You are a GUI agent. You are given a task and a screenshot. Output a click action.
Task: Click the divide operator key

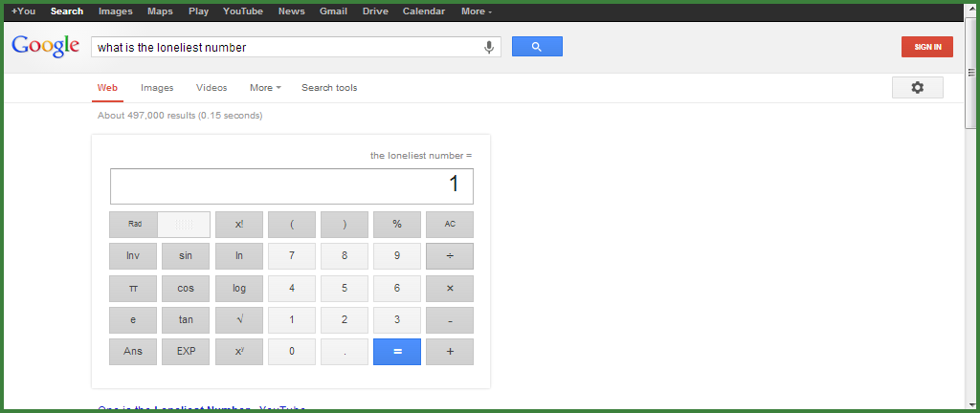(450, 256)
